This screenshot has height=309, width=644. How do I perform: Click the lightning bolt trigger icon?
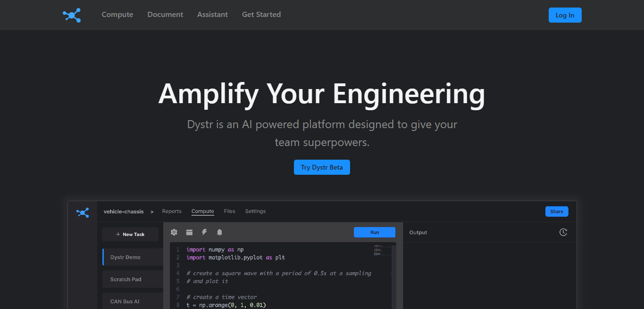[x=204, y=232]
